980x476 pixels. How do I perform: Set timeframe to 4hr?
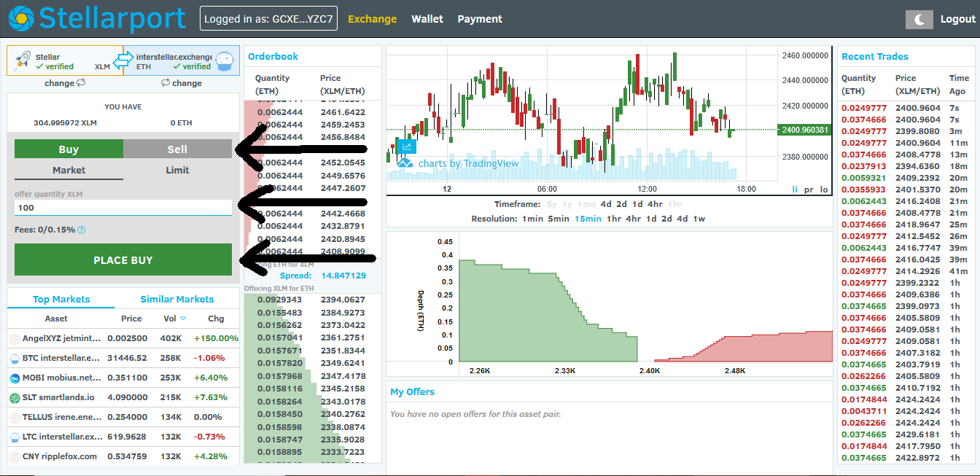(x=655, y=204)
